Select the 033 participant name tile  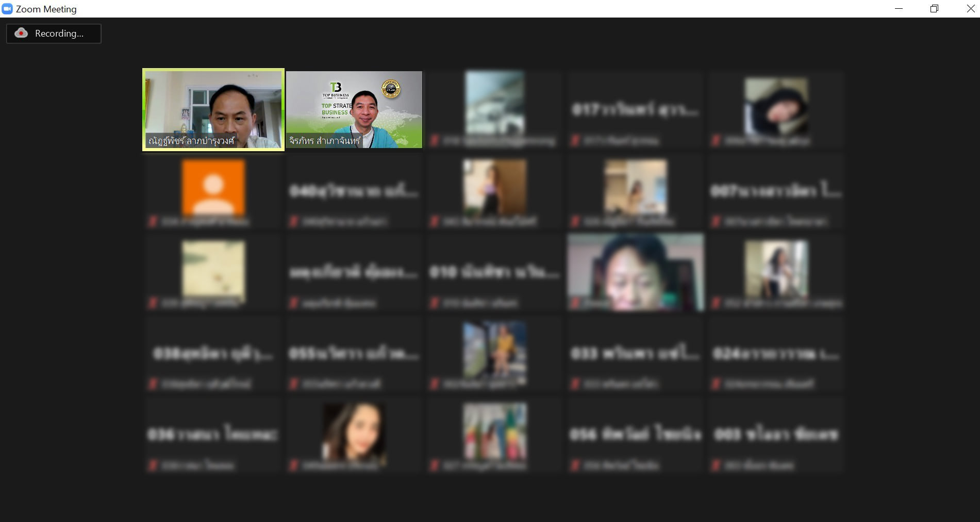pos(636,354)
